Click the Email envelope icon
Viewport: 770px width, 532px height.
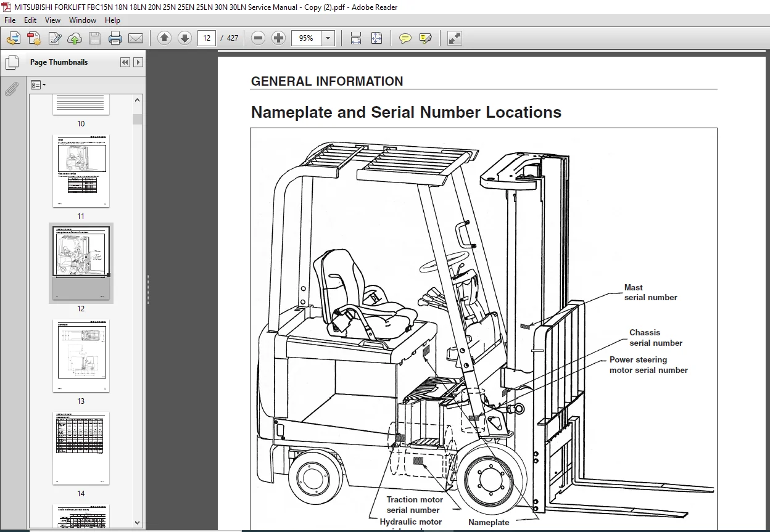[136, 38]
